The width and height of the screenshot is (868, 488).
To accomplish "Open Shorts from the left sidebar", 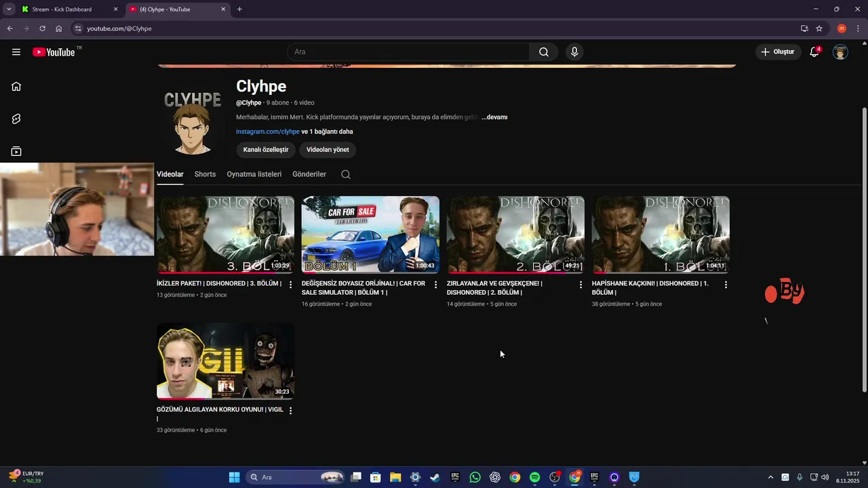I will [x=16, y=119].
